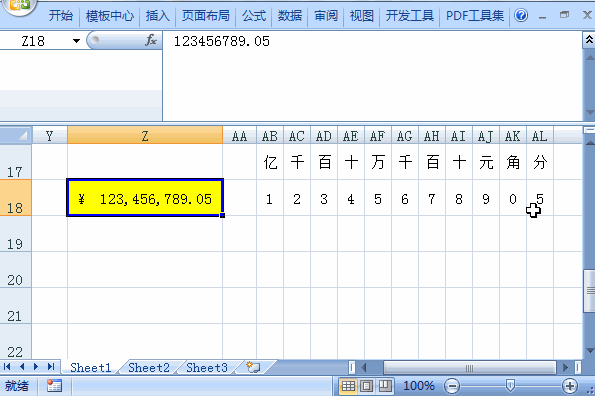Click the 100% zoom level button
The width and height of the screenshot is (595, 396).
(419, 386)
